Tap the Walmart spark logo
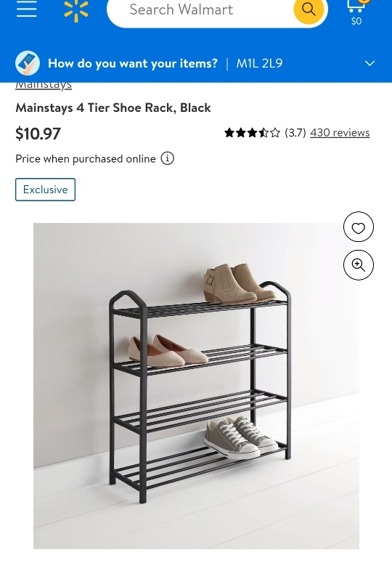Screen dimensions: 392x571 pos(75,10)
